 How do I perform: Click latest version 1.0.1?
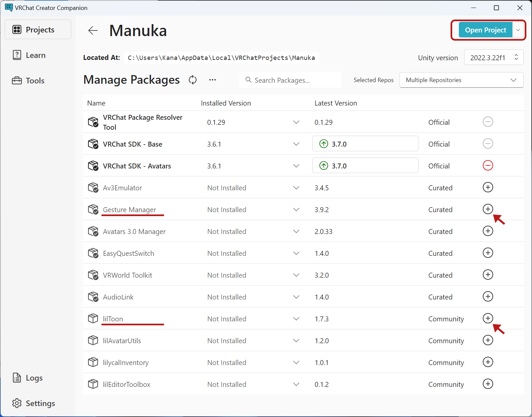click(x=321, y=362)
